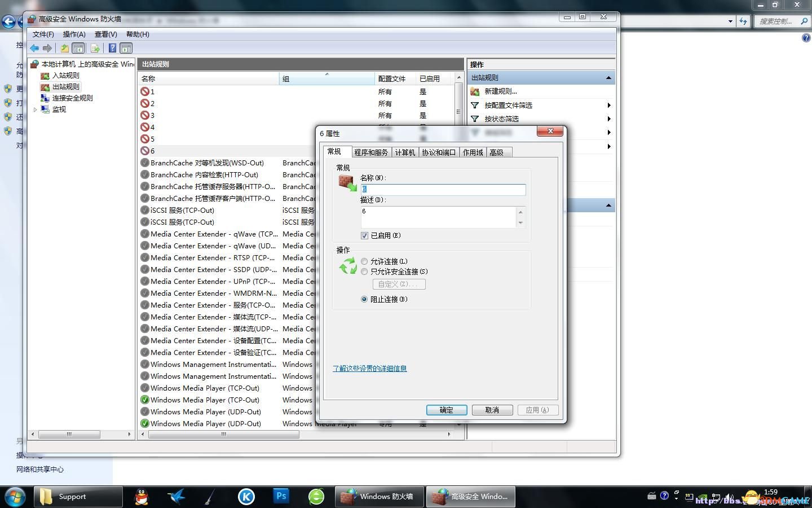This screenshot has width=812, height=508.
Task: Click 新建规则... action link
Action: tap(501, 91)
